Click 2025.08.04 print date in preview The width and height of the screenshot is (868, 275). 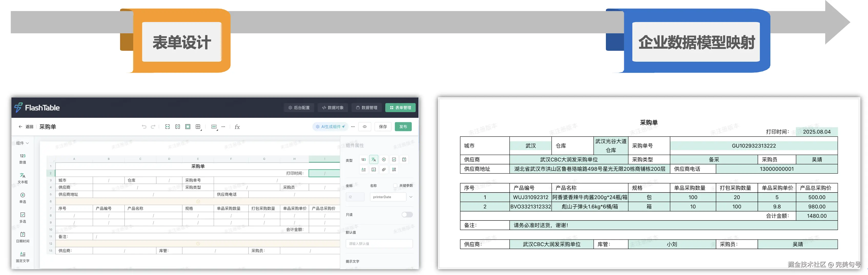pos(817,132)
